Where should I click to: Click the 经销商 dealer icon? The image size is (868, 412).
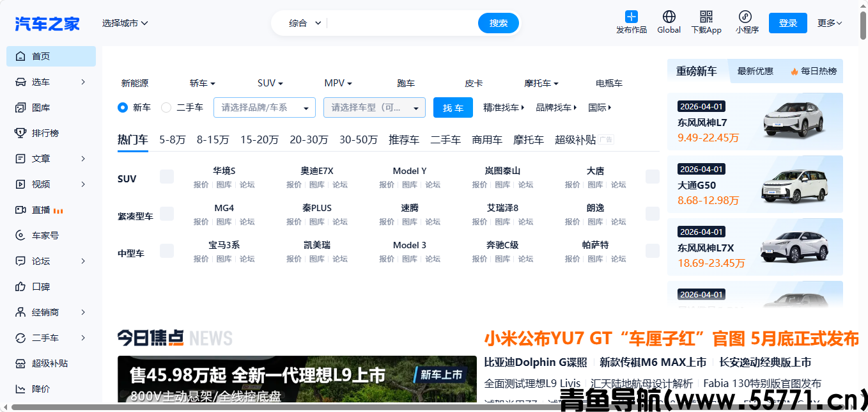[20, 312]
